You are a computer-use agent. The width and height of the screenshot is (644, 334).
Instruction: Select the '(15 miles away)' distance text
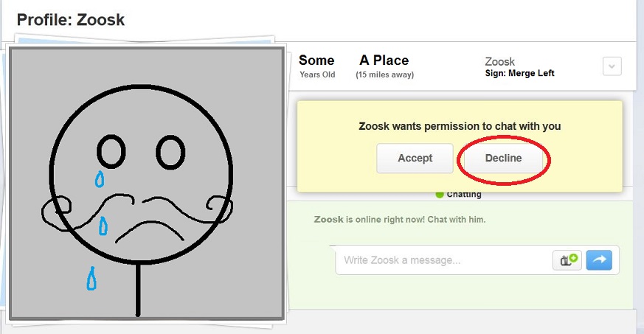384,74
